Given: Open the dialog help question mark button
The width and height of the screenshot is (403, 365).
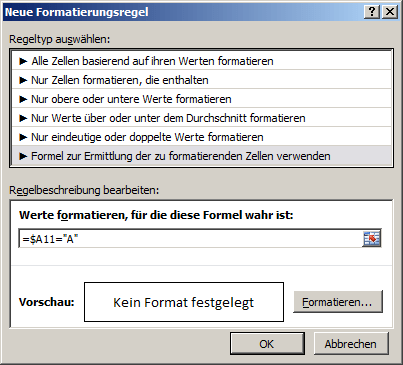Looking at the screenshot, I should pyautogui.click(x=372, y=12).
